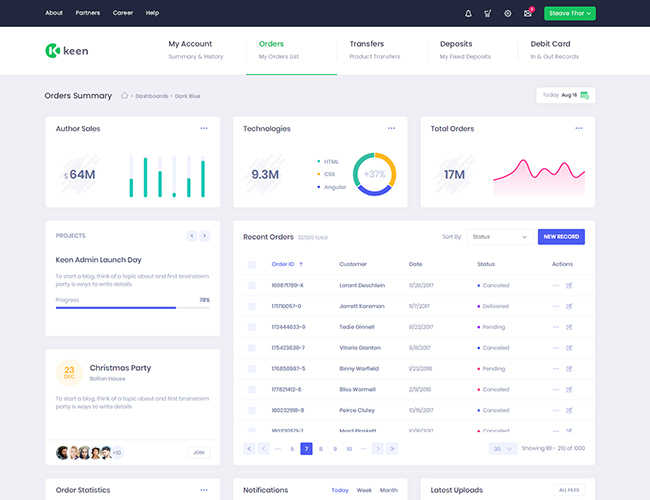Click the Keen Admin progress bar
The image size is (650, 500).
pos(133,308)
